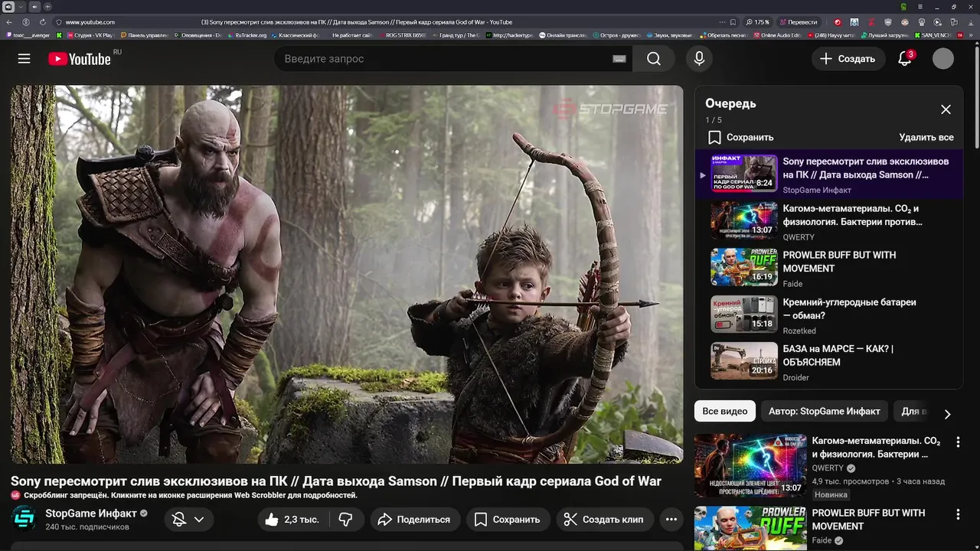This screenshot has width=980, height=551.
Task: Go back with the browser back arrow
Action: pyautogui.click(x=9, y=22)
